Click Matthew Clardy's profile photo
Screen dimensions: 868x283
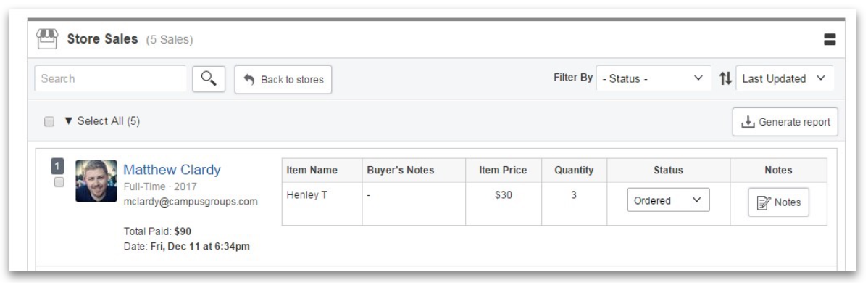(96, 181)
